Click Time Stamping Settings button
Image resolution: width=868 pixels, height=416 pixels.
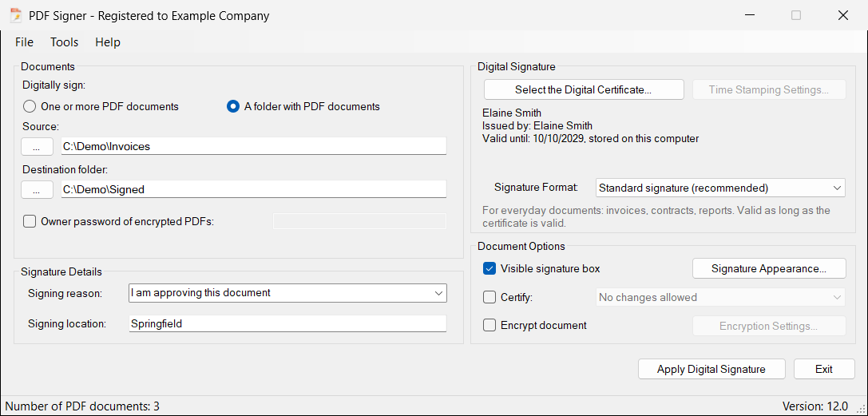[769, 89]
